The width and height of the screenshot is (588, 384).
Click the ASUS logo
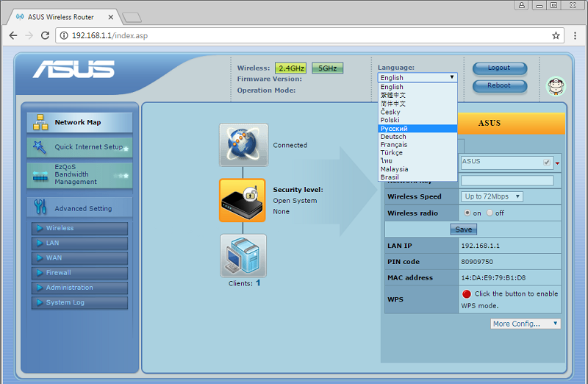pos(73,69)
